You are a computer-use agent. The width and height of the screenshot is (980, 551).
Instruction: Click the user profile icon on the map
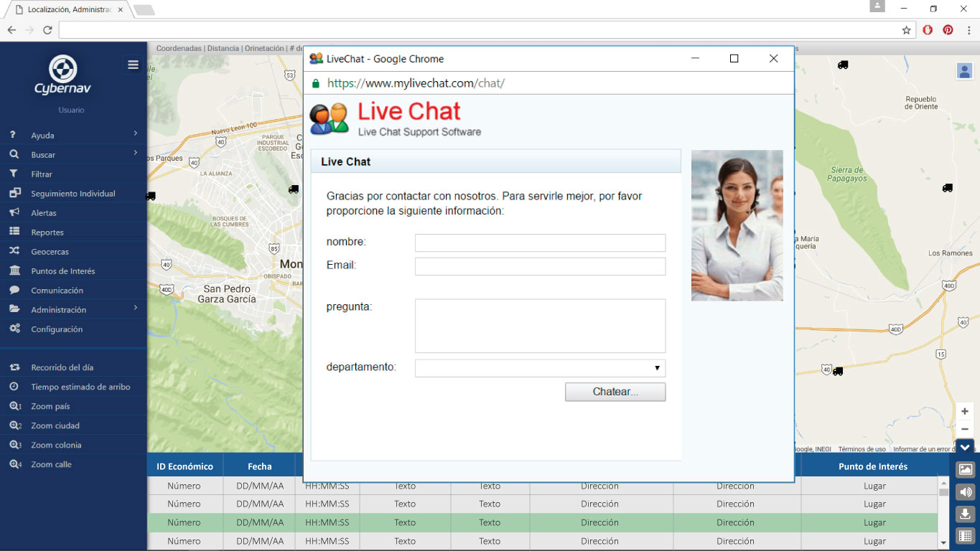[964, 70]
